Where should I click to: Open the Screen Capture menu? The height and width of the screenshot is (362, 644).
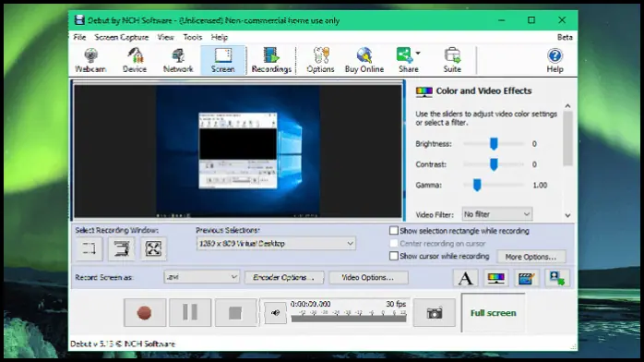[x=122, y=37]
